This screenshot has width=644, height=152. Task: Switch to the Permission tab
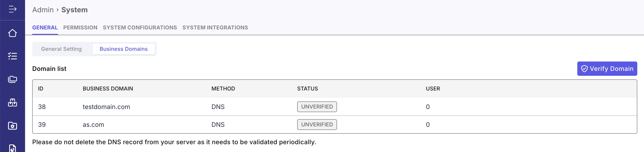pos(80,28)
